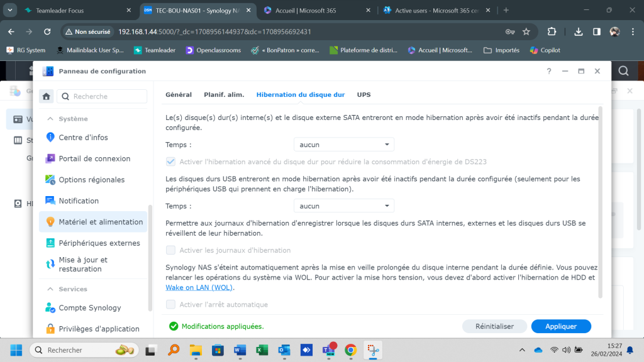Click the home icon in Control Panel
The image size is (644, 362).
[x=46, y=96]
